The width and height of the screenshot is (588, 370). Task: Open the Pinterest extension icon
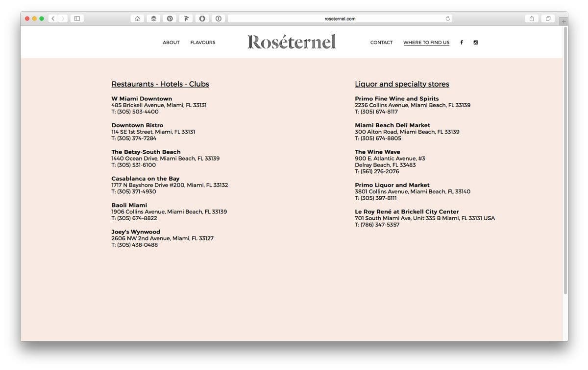(170, 18)
